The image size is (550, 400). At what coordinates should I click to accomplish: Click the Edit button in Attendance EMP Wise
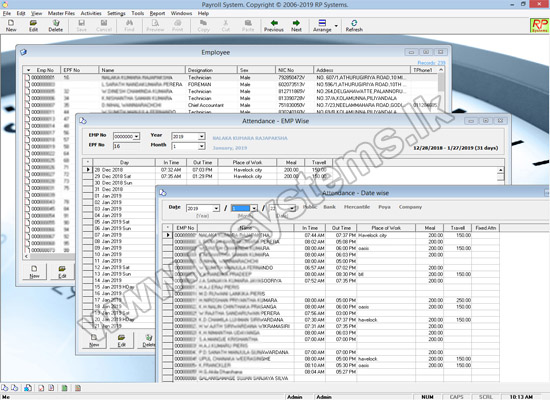[121, 340]
